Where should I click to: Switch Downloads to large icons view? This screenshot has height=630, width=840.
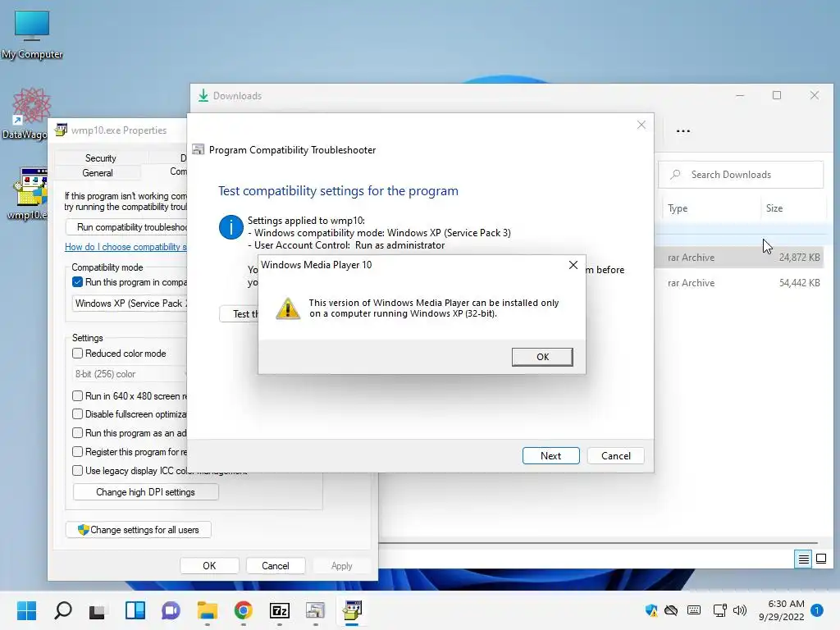pos(820,559)
